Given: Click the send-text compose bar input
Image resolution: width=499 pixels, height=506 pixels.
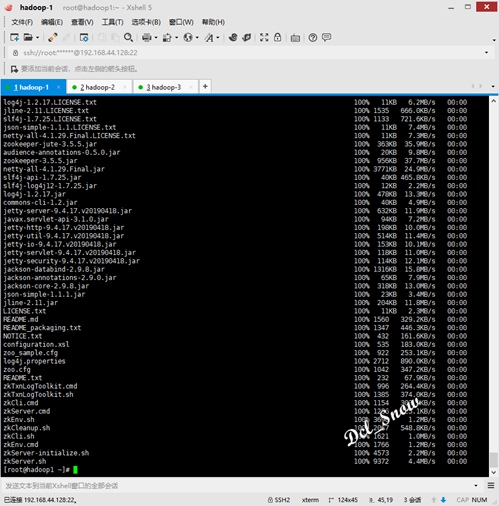Looking at the screenshot, I should click(x=237, y=486).
